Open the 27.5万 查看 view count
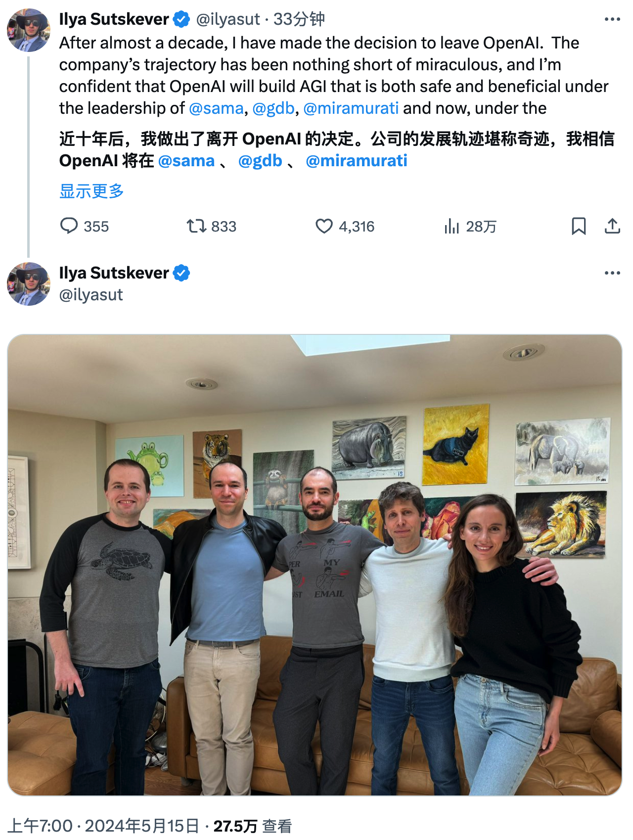 pyautogui.click(x=253, y=826)
